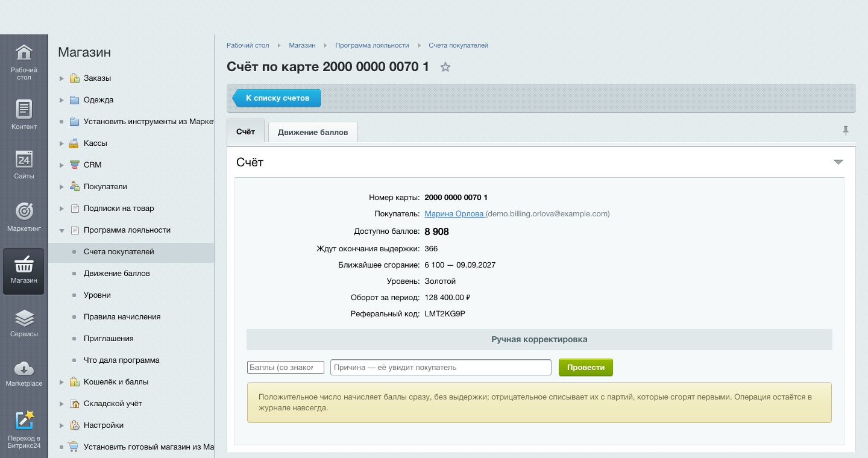Expand the Настройки tree node
The height and width of the screenshot is (458, 868).
(x=61, y=425)
